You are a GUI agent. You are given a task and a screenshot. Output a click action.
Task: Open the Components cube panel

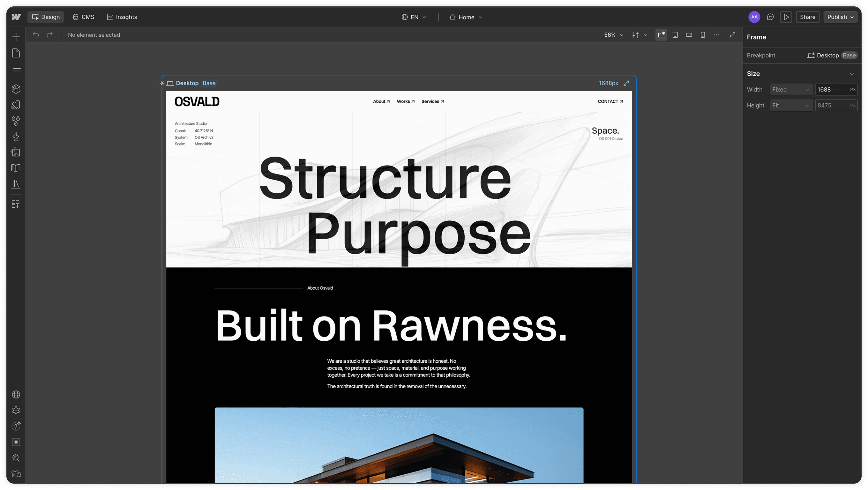point(16,89)
